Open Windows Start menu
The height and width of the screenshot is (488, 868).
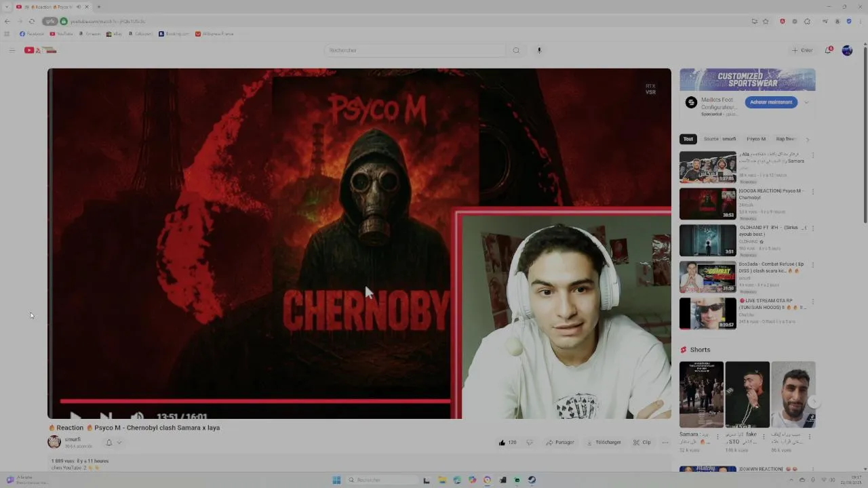coord(336,480)
